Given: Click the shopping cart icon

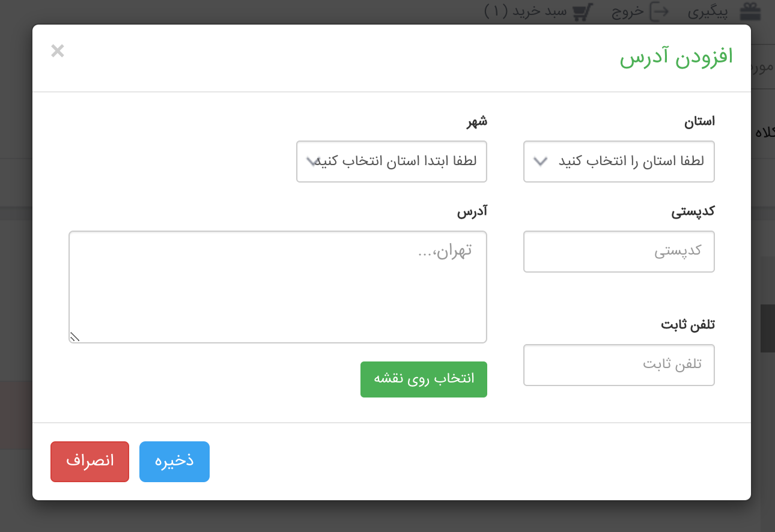Looking at the screenshot, I should point(582,12).
